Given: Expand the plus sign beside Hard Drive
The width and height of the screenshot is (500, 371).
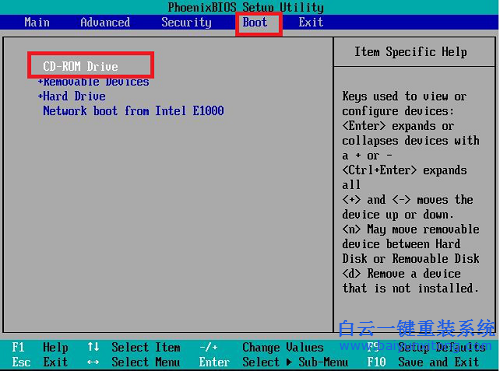Looking at the screenshot, I should pos(40,96).
